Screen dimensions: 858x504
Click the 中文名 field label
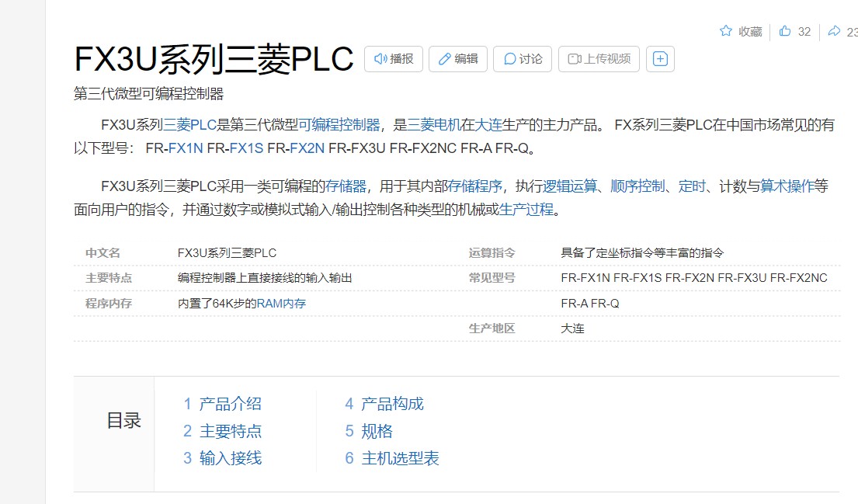[102, 253]
